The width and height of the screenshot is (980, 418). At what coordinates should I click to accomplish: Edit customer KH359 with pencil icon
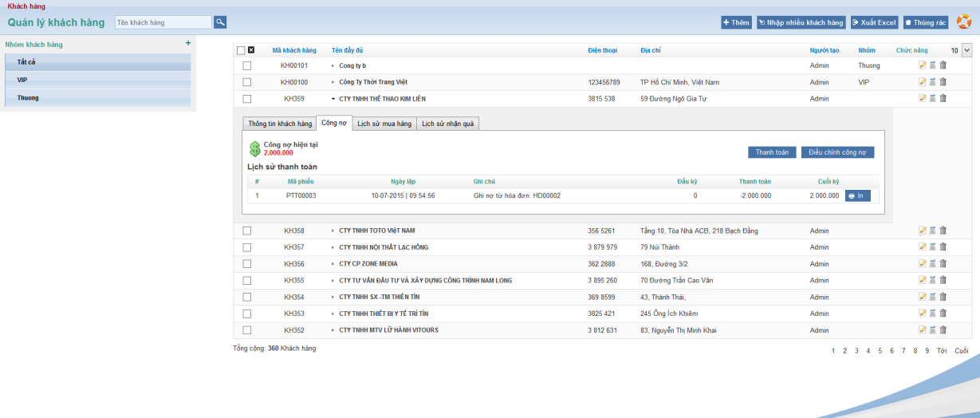pos(923,99)
